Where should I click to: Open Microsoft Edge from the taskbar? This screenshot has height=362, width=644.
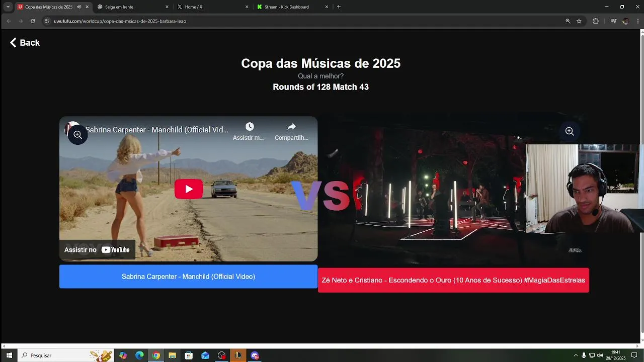click(x=139, y=355)
